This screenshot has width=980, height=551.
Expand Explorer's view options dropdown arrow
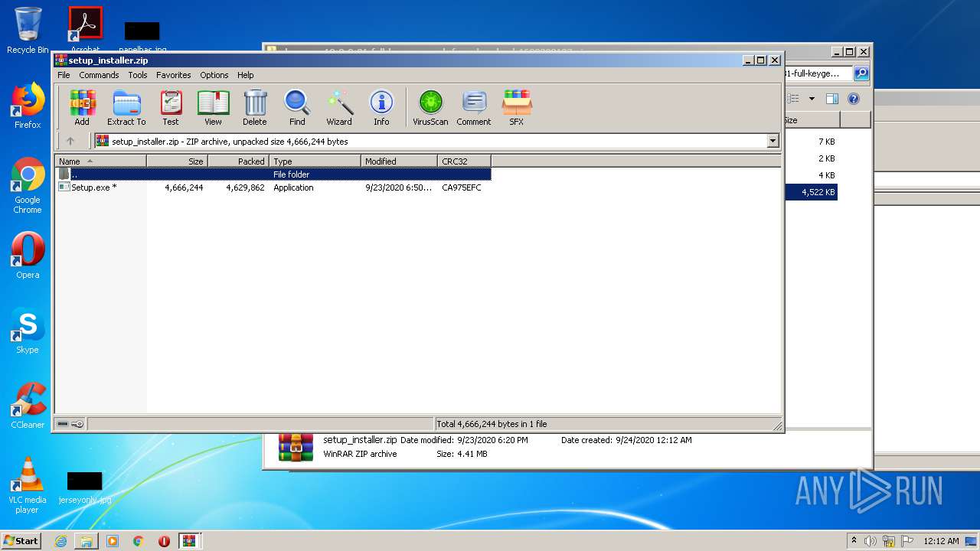812,99
